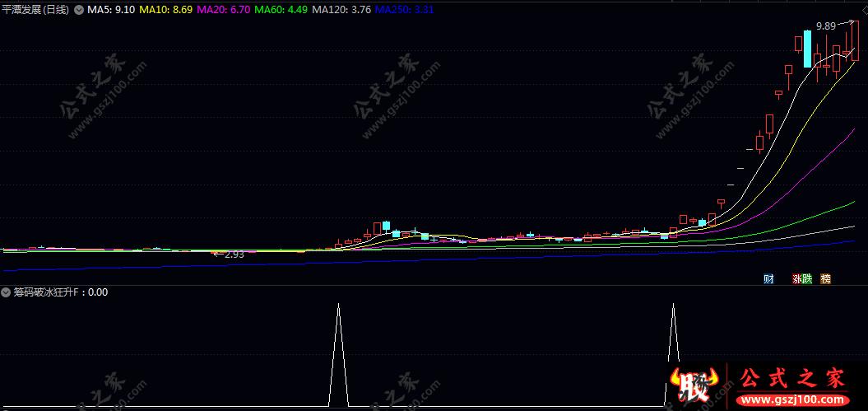Select the 平潭发展(日线) chart title

point(36,9)
